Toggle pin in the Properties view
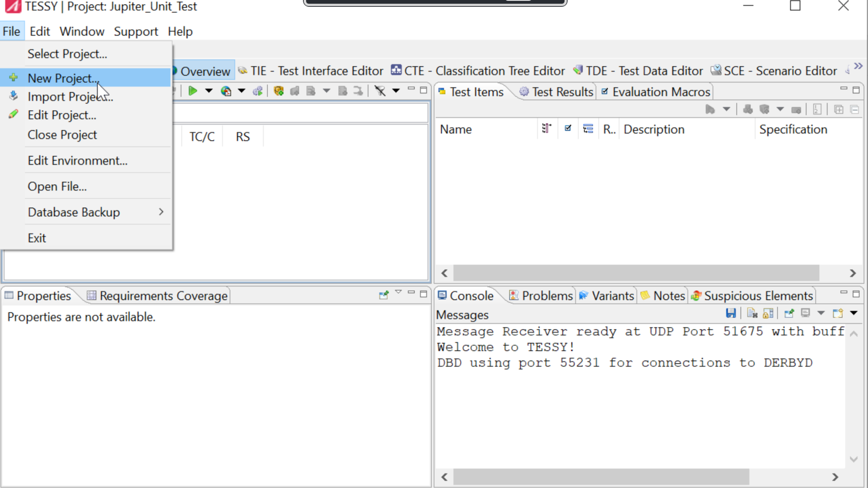This screenshot has height=488, width=868. pyautogui.click(x=384, y=295)
